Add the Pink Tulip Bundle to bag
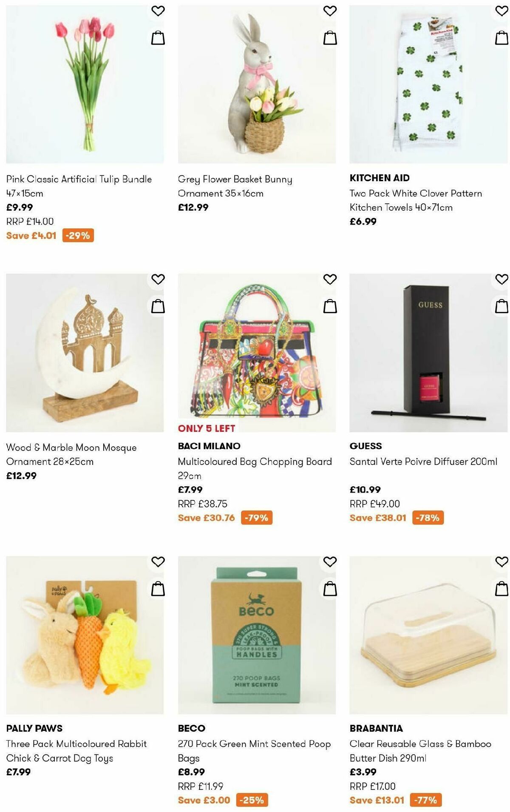510x812 pixels. [157, 37]
